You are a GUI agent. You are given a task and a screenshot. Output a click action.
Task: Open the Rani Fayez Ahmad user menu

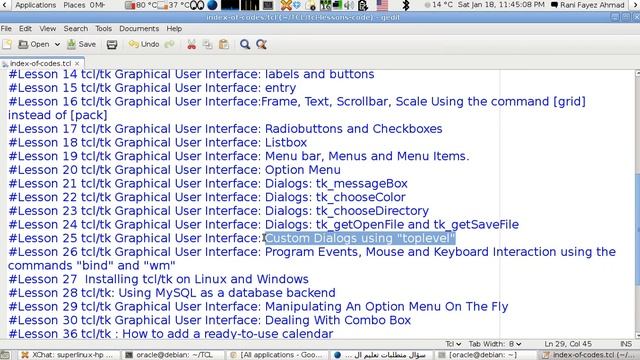pos(588,5)
